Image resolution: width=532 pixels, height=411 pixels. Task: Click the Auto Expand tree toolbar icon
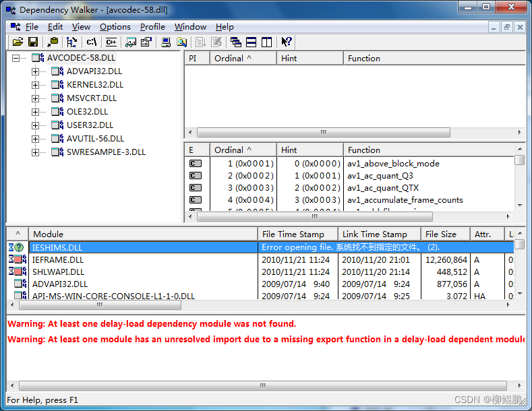pyautogui.click(x=71, y=42)
